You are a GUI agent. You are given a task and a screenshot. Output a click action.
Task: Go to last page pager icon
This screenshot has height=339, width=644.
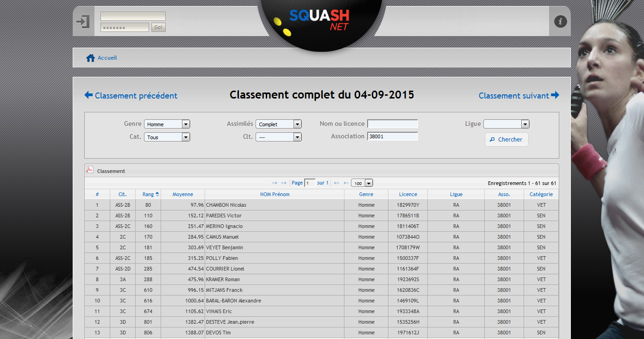(x=346, y=183)
